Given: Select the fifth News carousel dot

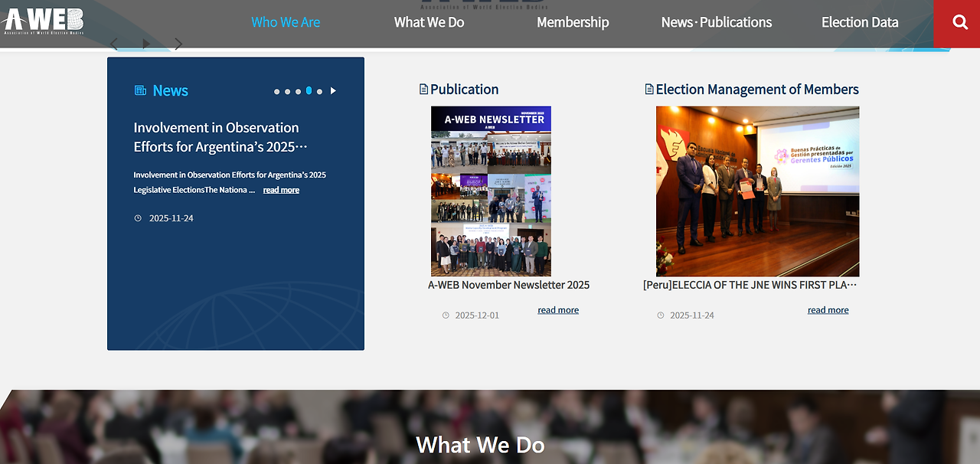Looking at the screenshot, I should point(319,91).
